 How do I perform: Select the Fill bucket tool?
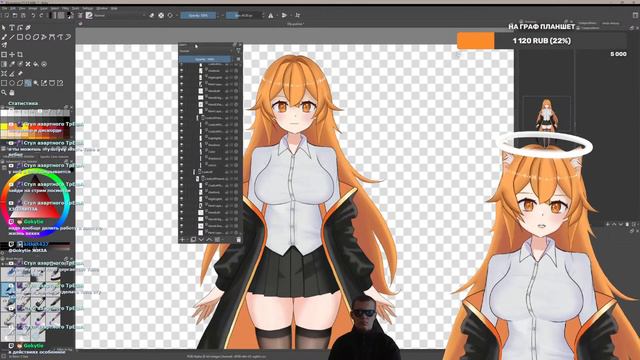coord(36,64)
